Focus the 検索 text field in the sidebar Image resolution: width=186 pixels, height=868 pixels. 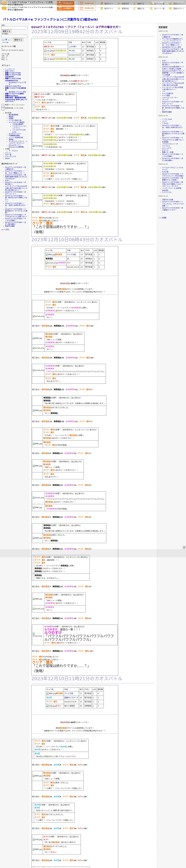click(x=14, y=28)
